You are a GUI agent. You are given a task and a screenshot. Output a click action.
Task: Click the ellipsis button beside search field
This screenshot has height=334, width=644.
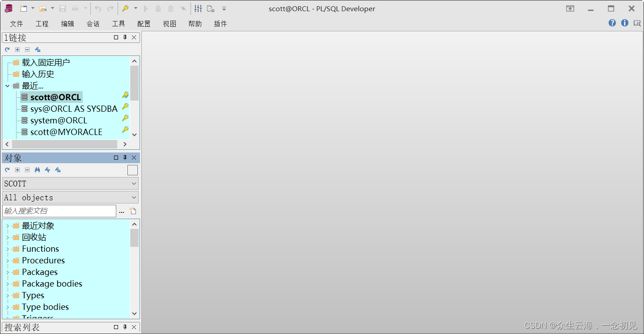pos(122,211)
